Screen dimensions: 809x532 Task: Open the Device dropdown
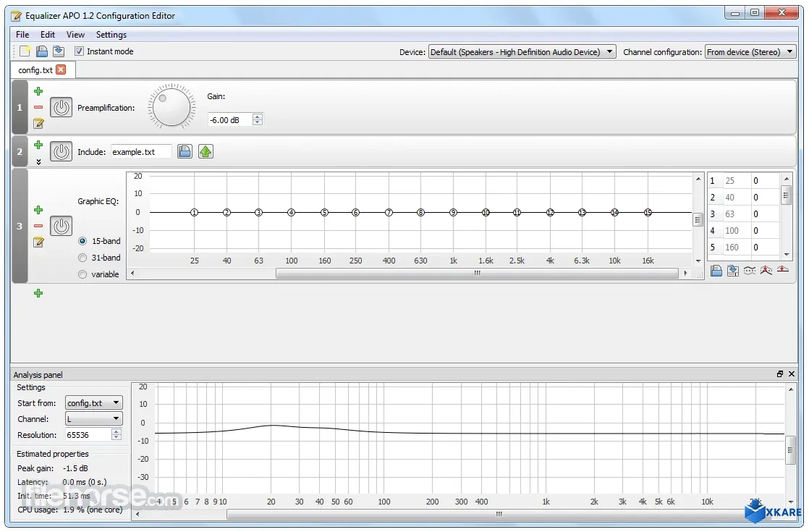(522, 51)
